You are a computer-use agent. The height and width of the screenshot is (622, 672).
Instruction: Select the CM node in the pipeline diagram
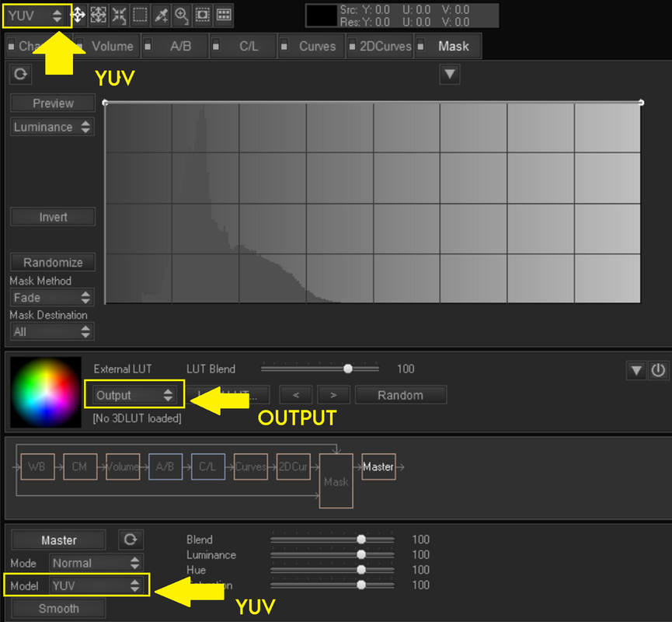click(x=80, y=466)
